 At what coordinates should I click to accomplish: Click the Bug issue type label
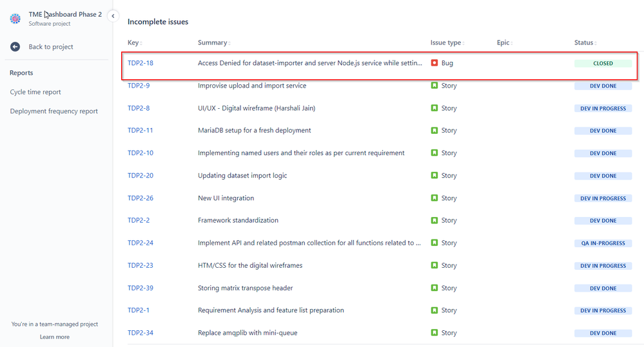tap(447, 63)
